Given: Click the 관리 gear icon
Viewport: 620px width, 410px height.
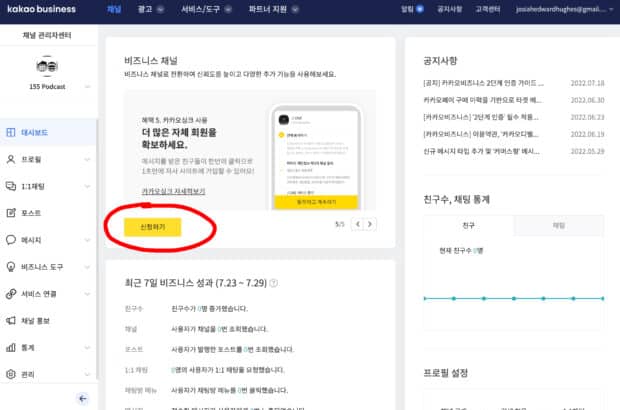Looking at the screenshot, I should click(x=11, y=374).
